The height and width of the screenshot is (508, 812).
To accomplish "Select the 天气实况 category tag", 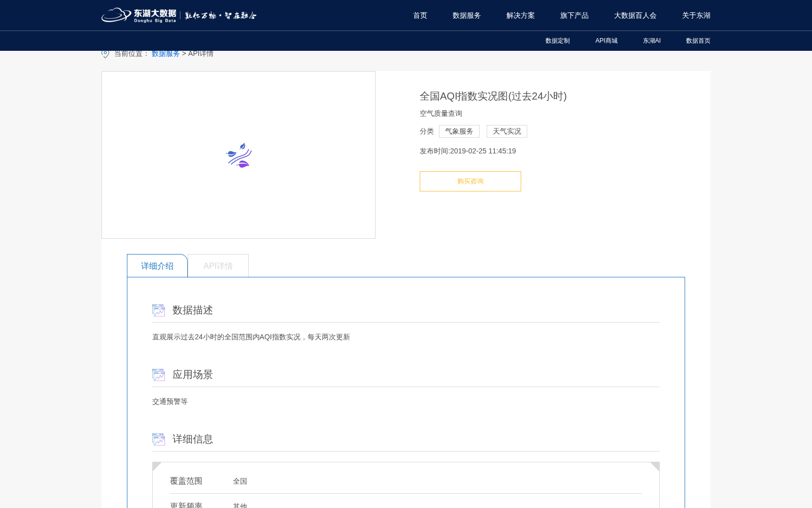I will click(x=507, y=131).
